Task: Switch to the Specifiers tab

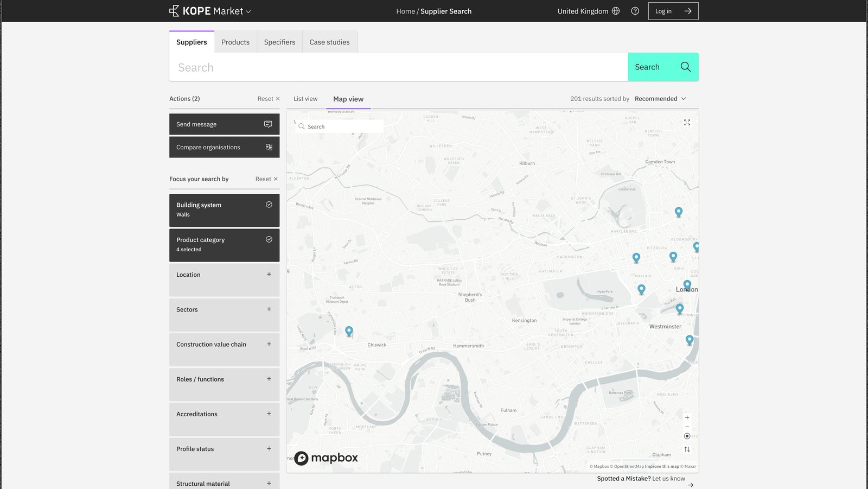Action: pos(279,42)
